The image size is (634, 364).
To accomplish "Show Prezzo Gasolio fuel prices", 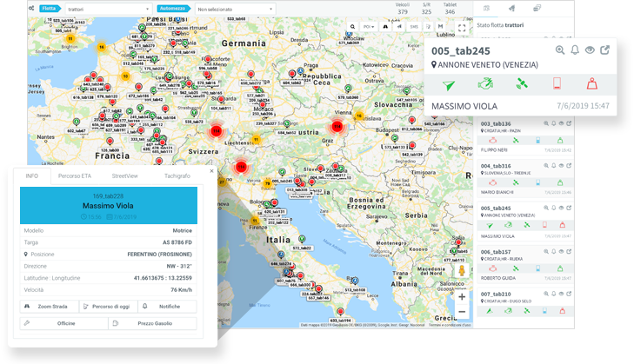I will click(x=152, y=323).
